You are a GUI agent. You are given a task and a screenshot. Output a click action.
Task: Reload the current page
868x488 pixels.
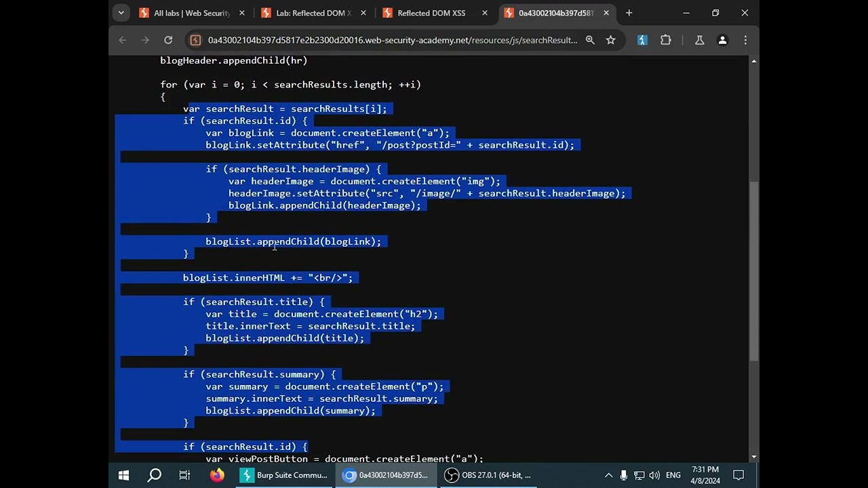[168, 40]
